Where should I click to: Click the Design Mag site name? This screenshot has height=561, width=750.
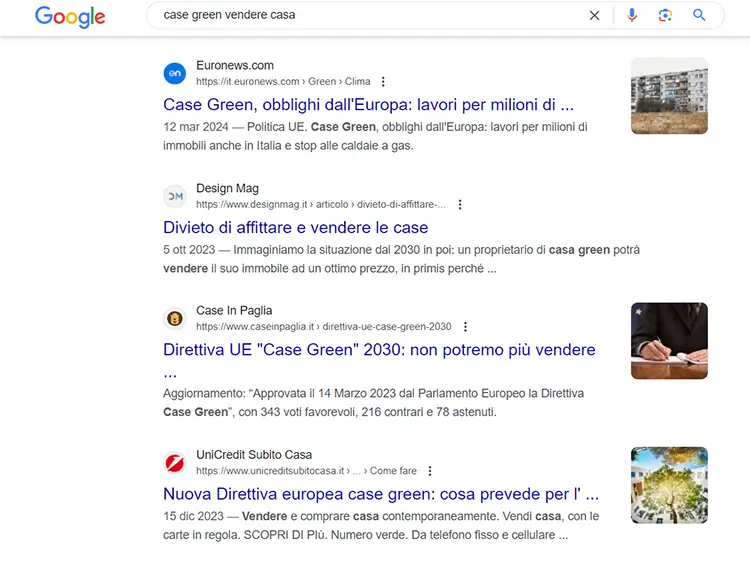(227, 188)
